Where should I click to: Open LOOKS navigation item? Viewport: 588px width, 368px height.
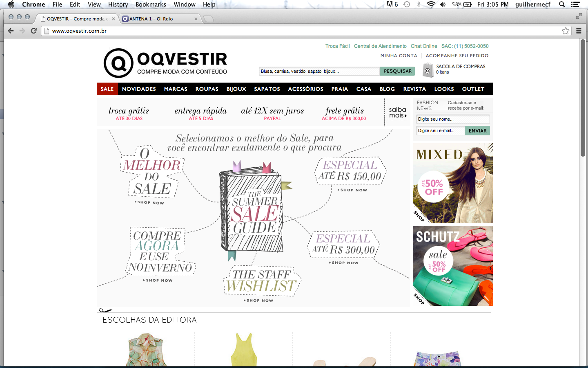click(x=444, y=89)
